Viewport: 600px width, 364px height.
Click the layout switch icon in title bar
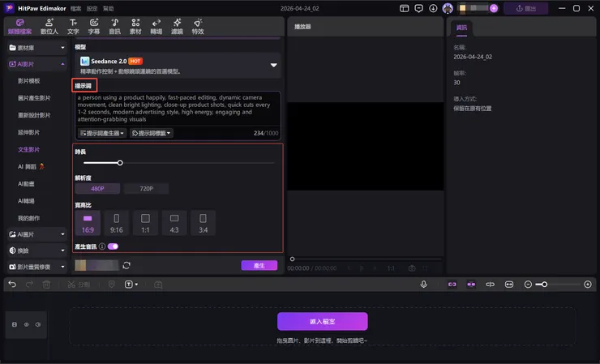(404, 8)
